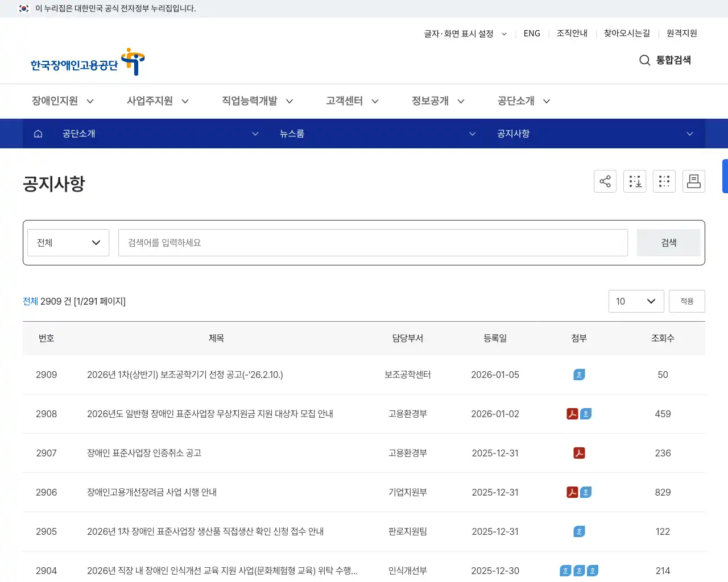Click the share icon above the notice list
This screenshot has height=582, width=728.
coord(605,181)
